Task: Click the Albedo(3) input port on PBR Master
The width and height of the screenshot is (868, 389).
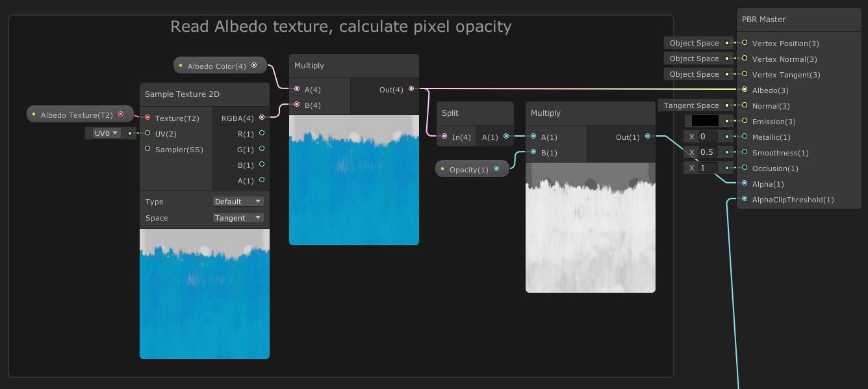Action: [745, 90]
